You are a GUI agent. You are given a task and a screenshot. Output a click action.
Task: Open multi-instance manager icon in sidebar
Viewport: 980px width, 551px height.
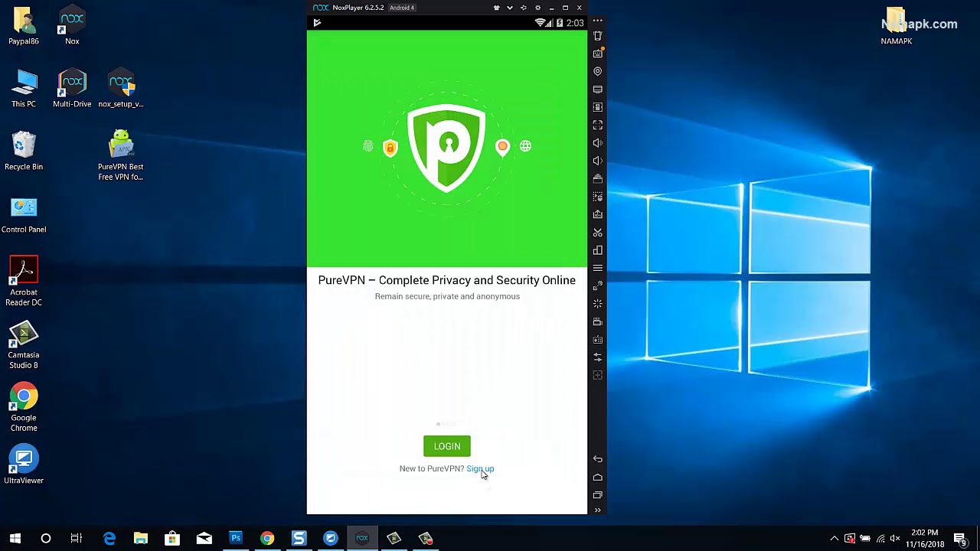click(x=598, y=250)
